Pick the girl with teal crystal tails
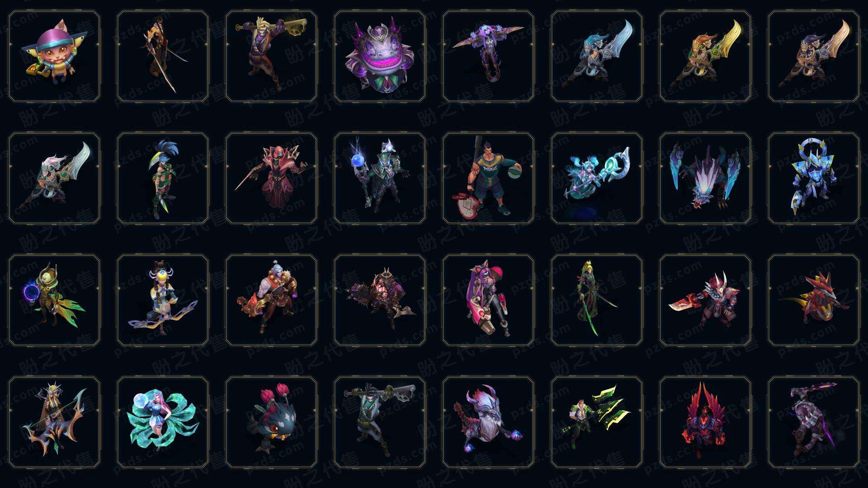Screen dimensions: 868x488 coord(163,422)
